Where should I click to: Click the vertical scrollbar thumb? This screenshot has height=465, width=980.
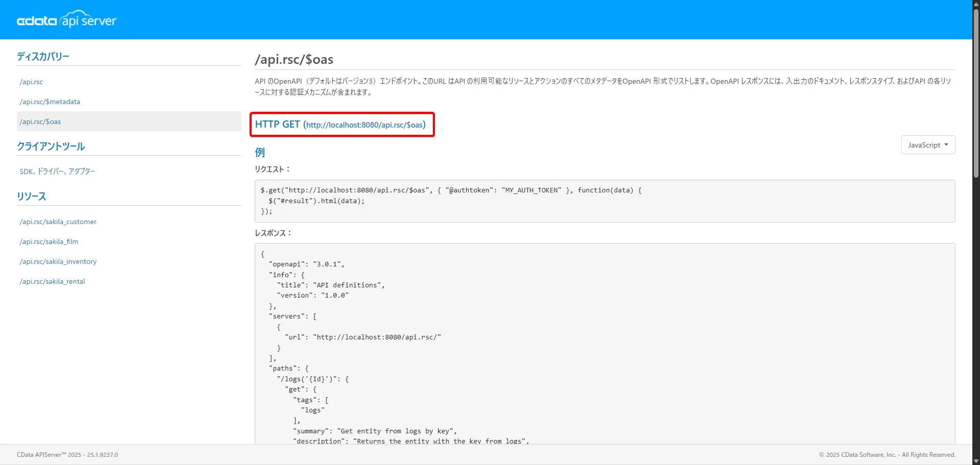tap(976, 92)
